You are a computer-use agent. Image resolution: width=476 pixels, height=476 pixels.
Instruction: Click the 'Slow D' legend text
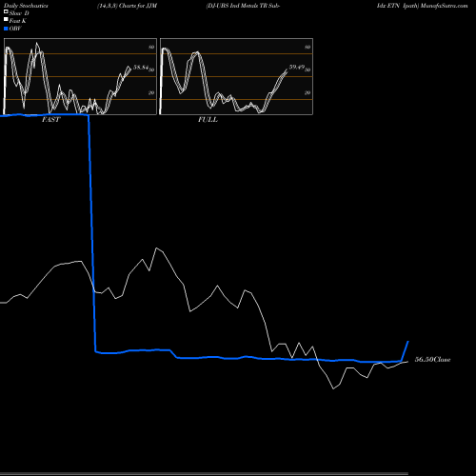click(19, 13)
